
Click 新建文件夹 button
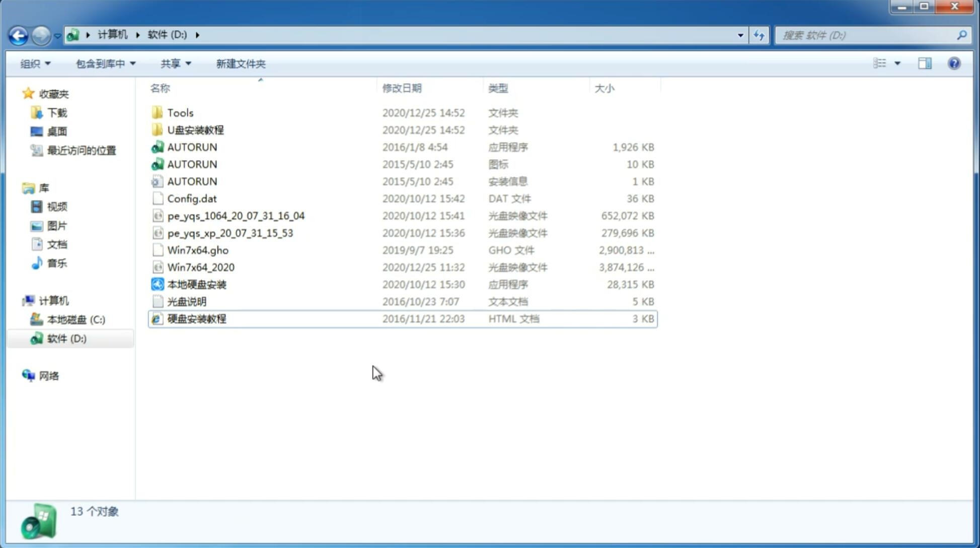click(241, 63)
